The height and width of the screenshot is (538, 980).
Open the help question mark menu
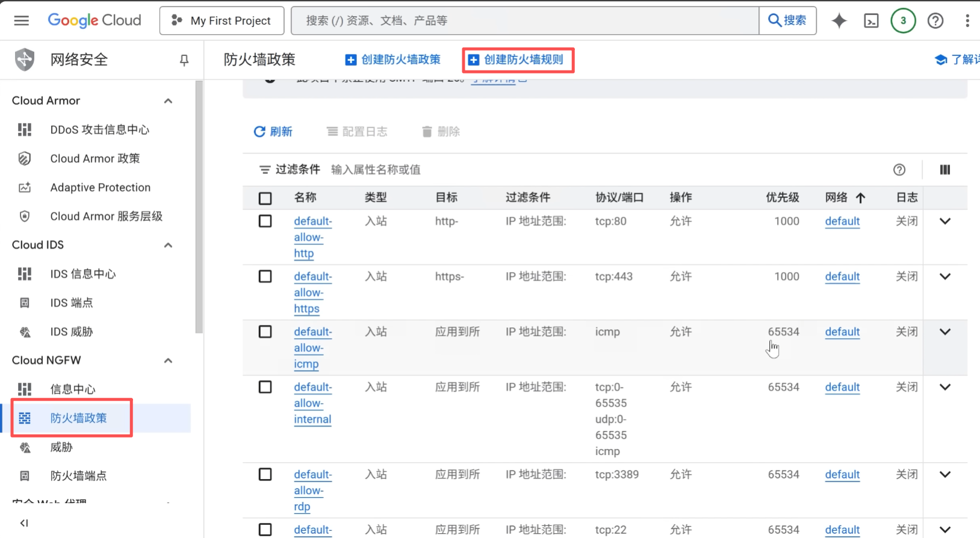tap(935, 21)
